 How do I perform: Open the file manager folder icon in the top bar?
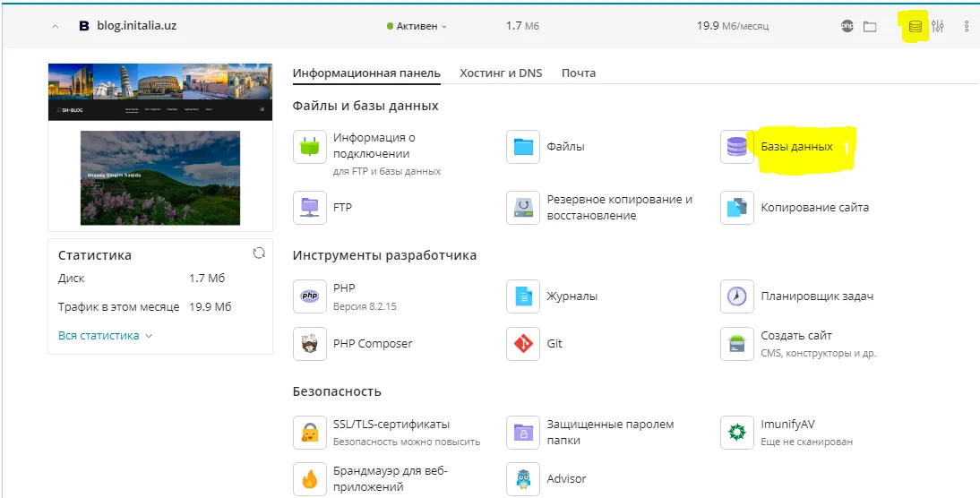pyautogui.click(x=869, y=26)
